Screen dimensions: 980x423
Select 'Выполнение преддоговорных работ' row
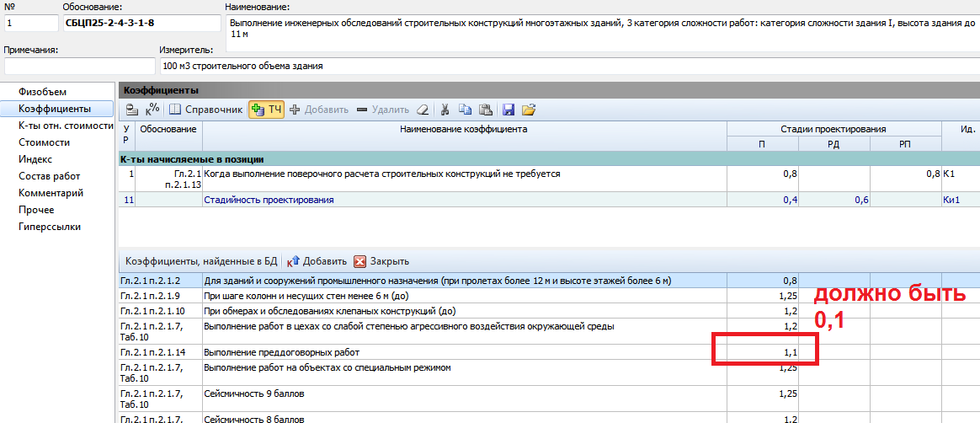(x=549, y=352)
